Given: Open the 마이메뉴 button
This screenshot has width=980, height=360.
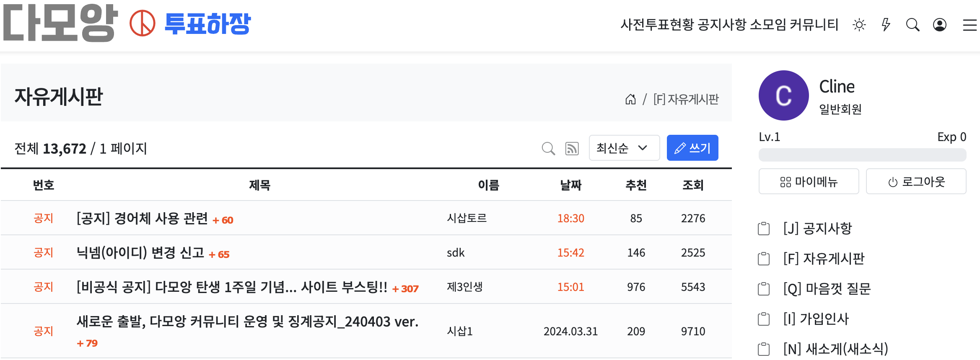Looking at the screenshot, I should tap(809, 182).
